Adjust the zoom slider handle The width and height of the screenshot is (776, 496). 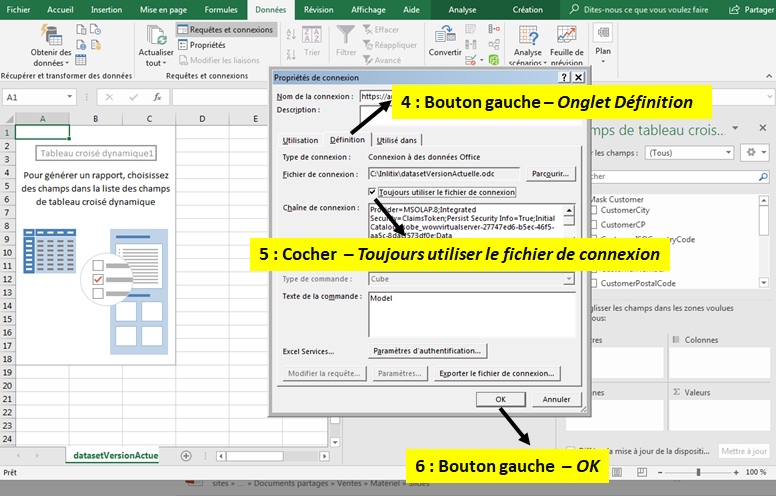click(698, 472)
